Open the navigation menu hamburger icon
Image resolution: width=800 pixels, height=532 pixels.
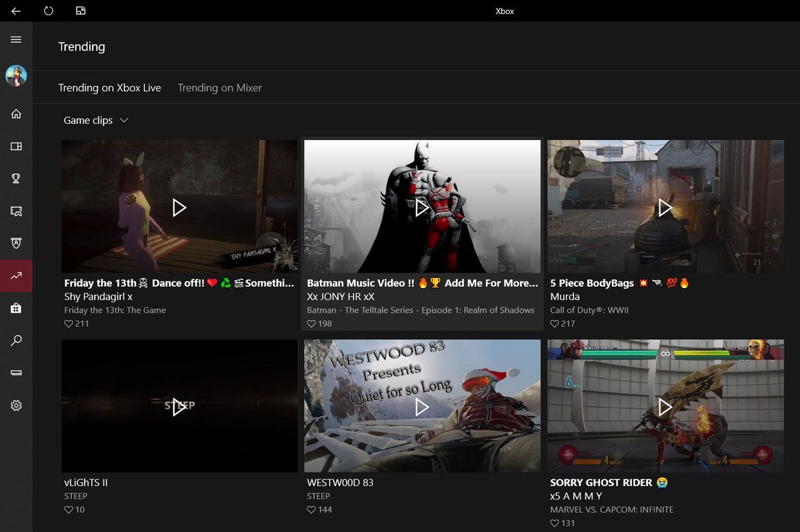[16, 39]
